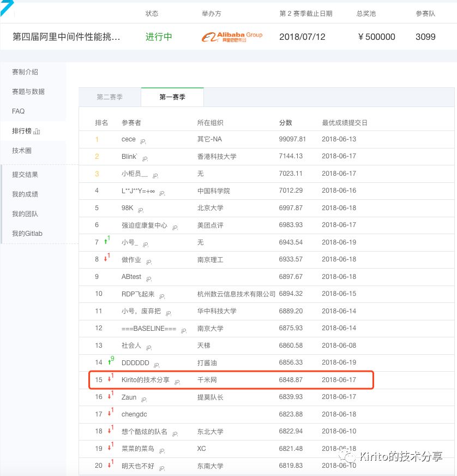
Task: Click the 最优成绩提交日 column header
Action: (345, 123)
